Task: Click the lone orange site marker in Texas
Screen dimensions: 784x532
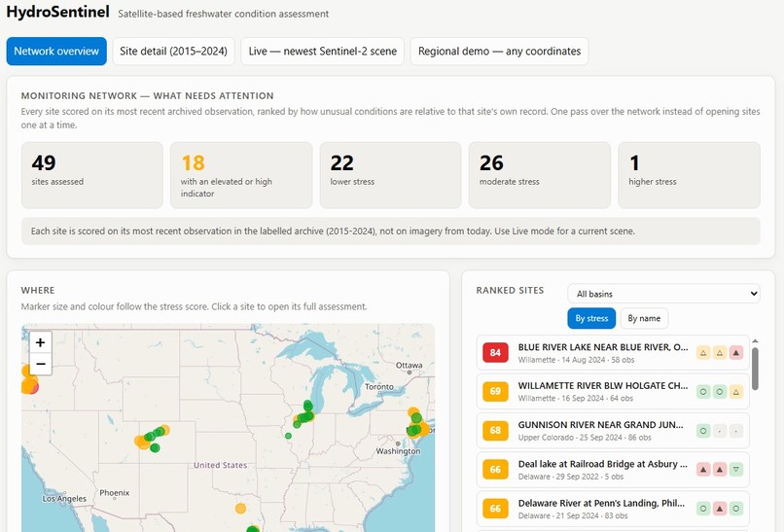Action: coord(240,509)
